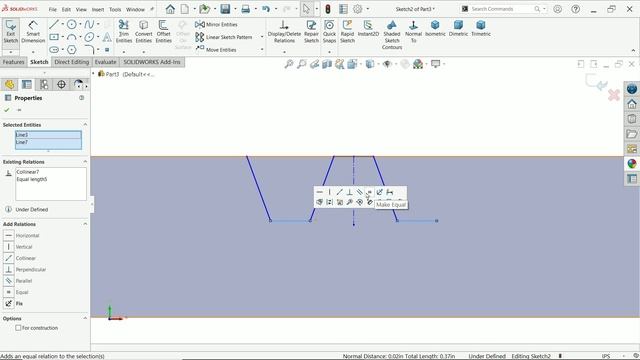This screenshot has width=640, height=360.
Task: Click Convert Entities
Action: coord(144,32)
